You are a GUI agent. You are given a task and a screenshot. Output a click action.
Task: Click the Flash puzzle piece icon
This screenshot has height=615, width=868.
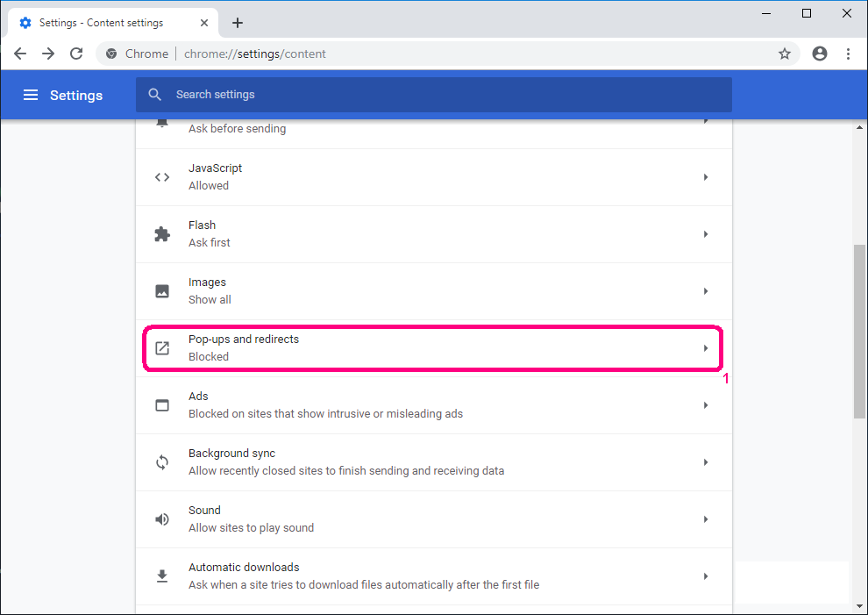162,234
